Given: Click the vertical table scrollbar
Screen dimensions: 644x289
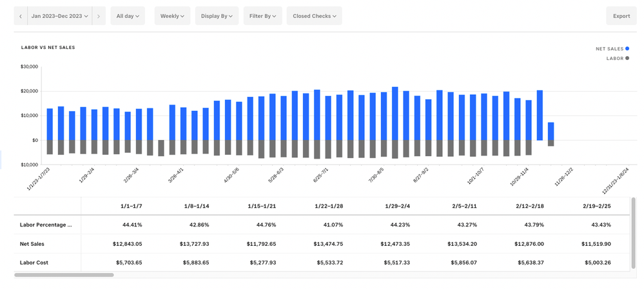Looking at the screenshot, I should (633, 232).
